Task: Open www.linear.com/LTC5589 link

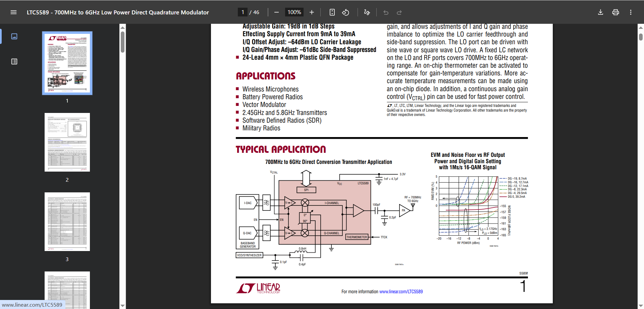Action: pyautogui.click(x=401, y=292)
